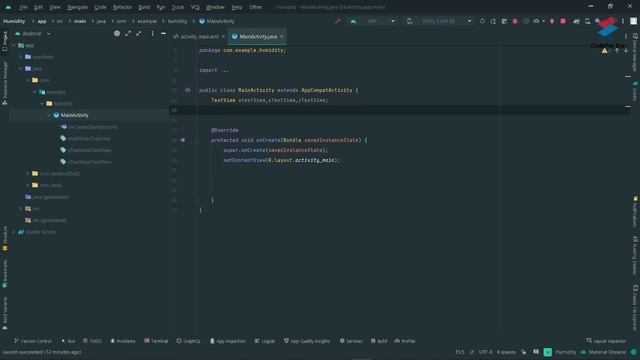Click the UTF-8 encoding status widget
This screenshot has height=360, width=640.
(x=486, y=352)
